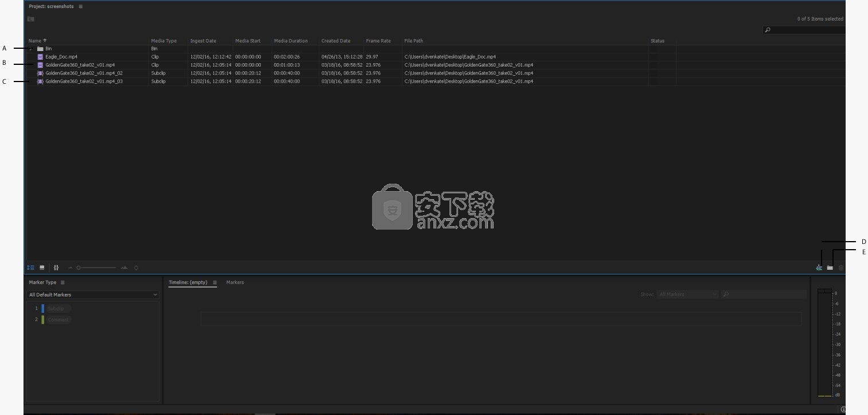Add a Comment marker button

click(x=58, y=320)
